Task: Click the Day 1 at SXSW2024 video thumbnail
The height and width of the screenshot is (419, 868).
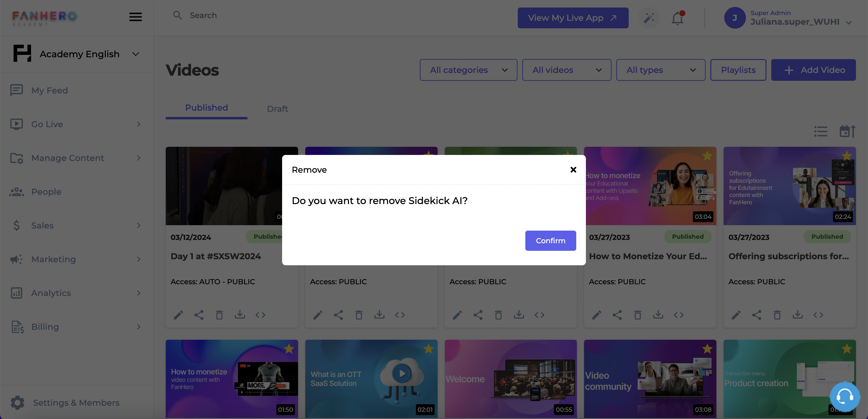Action: 231,185
